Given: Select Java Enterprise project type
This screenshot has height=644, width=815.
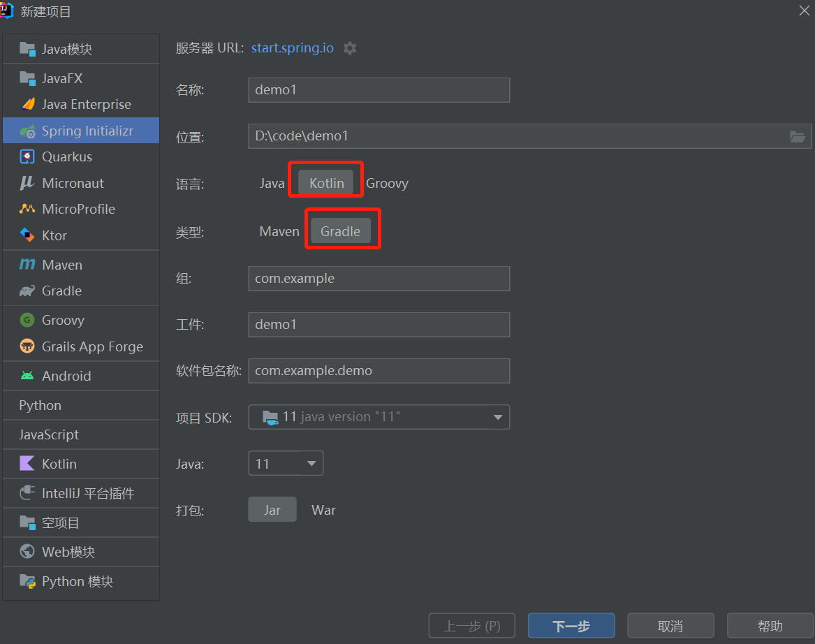Looking at the screenshot, I should point(81,104).
